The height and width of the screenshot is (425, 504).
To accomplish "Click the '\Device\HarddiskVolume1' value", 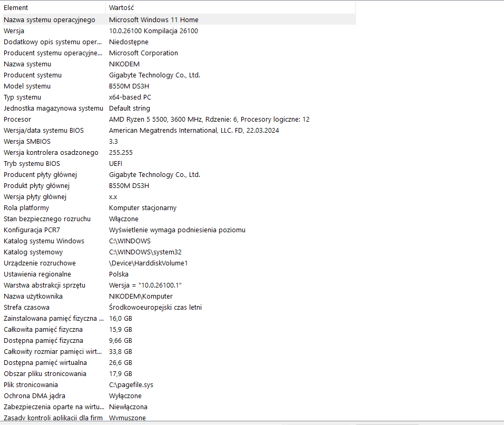I will pos(148,263).
